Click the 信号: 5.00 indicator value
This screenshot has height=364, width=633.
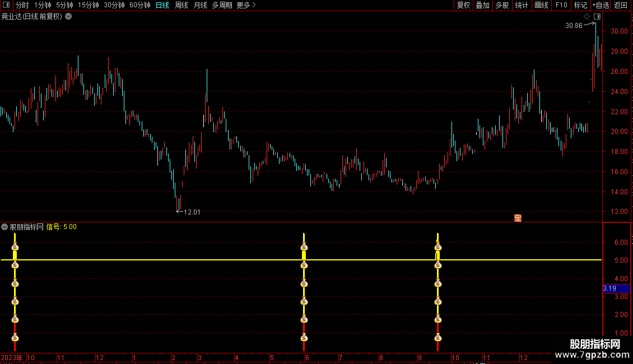[62, 227]
